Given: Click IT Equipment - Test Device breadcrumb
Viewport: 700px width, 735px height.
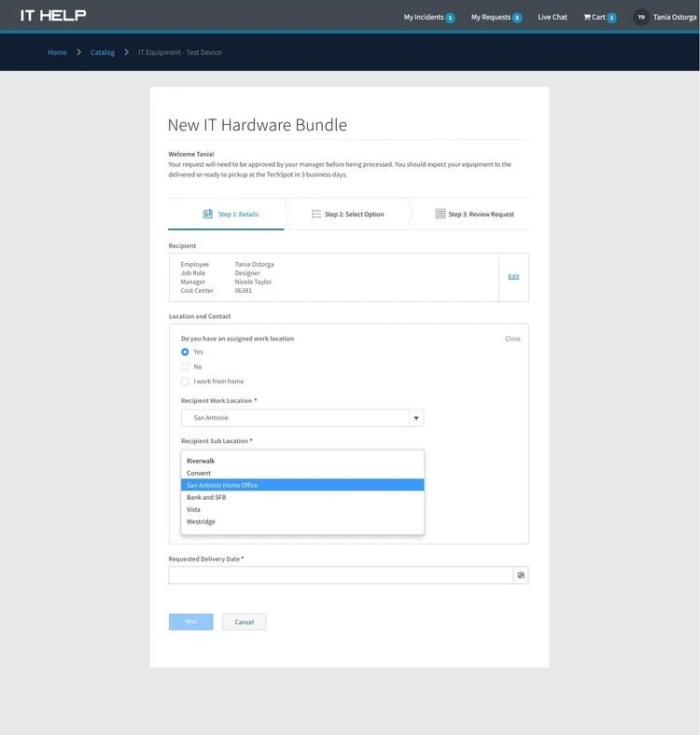Looking at the screenshot, I should tap(180, 52).
